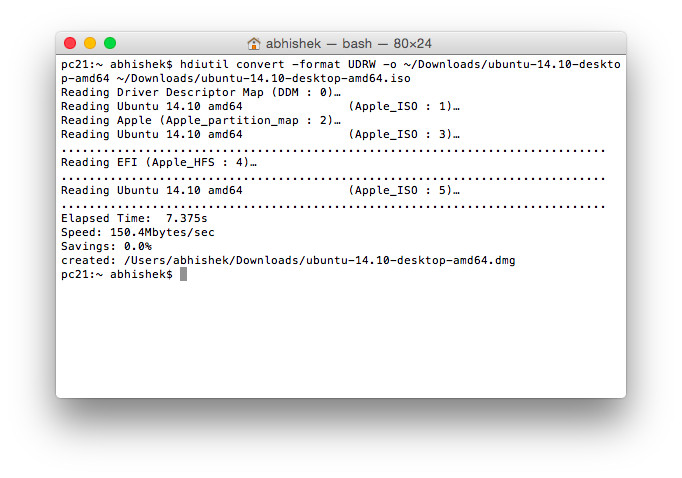This screenshot has height=478, width=682.
Task: Click the "(Apple_ISO : 1)" text
Action: click(404, 106)
